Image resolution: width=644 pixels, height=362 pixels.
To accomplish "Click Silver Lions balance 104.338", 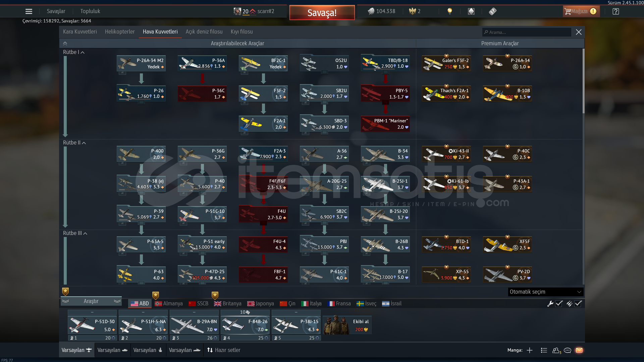I will (x=381, y=11).
